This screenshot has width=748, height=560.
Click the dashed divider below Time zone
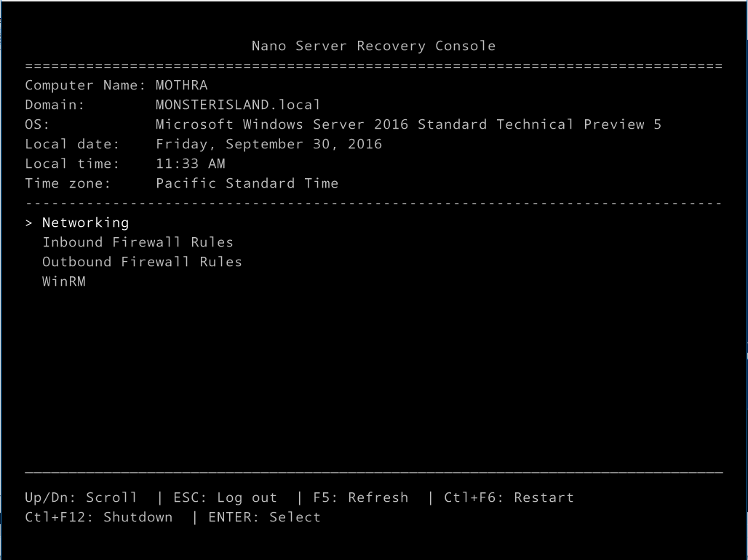(x=373, y=202)
